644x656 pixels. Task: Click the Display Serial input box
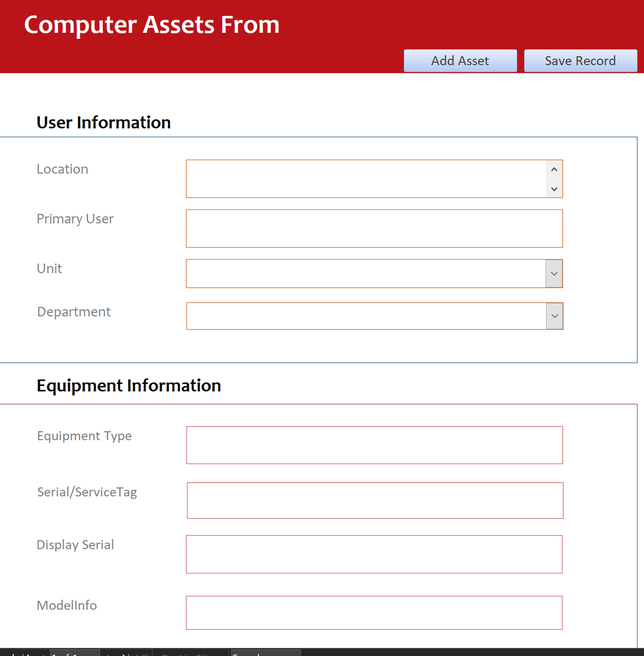coord(374,554)
